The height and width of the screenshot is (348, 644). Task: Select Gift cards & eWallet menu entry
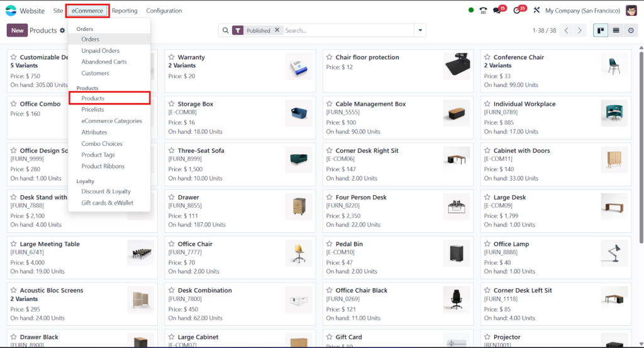click(x=109, y=203)
